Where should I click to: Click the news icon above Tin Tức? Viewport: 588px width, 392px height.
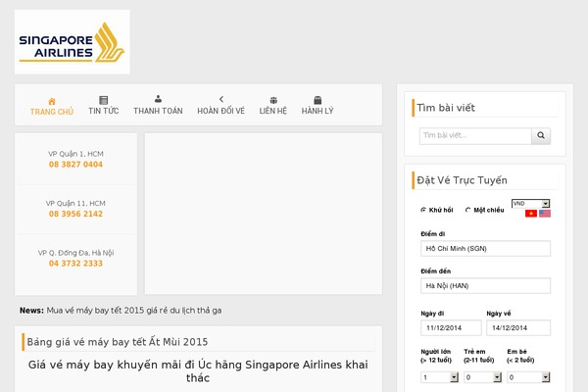(104, 100)
